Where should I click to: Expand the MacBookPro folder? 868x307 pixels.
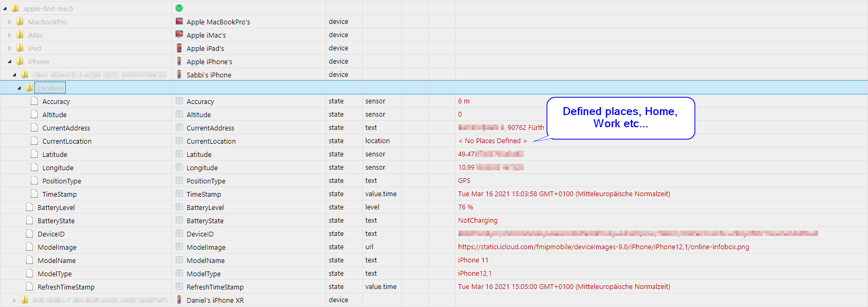pos(10,22)
